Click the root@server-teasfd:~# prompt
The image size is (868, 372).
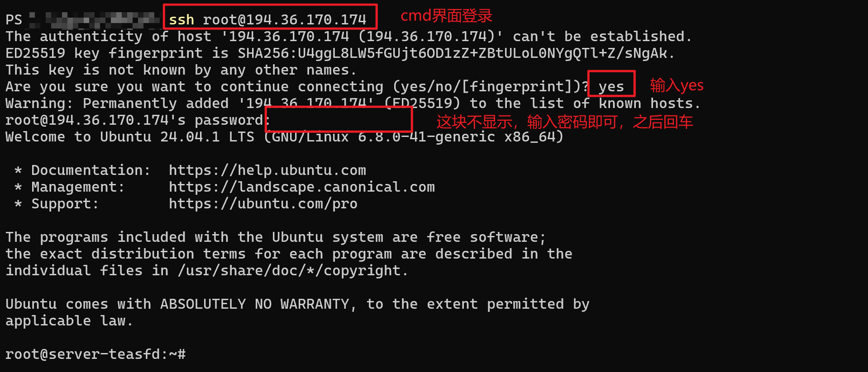tap(95, 354)
